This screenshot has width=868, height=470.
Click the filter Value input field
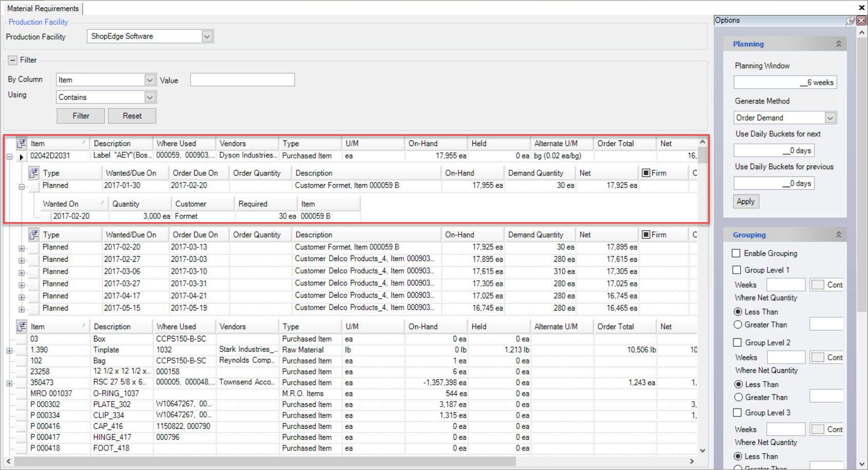click(x=243, y=80)
